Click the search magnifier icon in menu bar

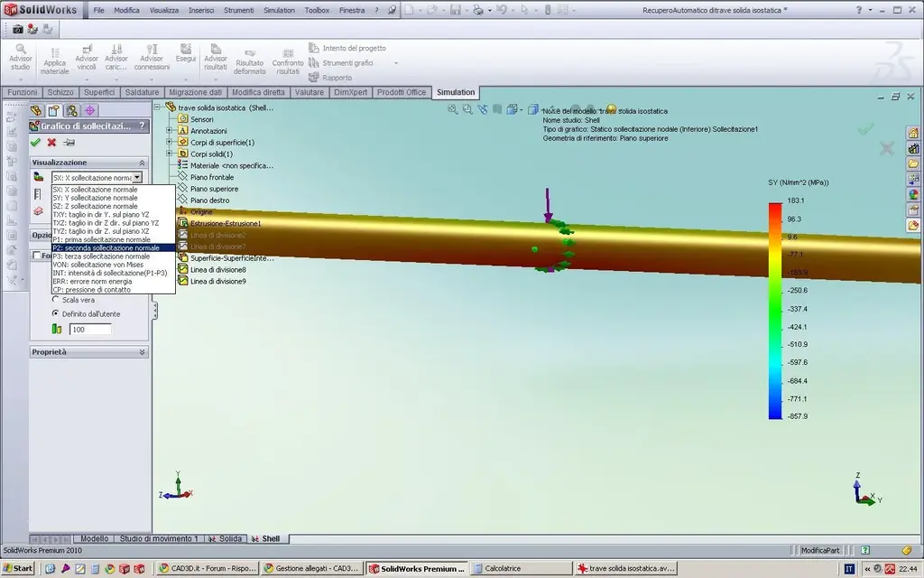click(x=392, y=10)
